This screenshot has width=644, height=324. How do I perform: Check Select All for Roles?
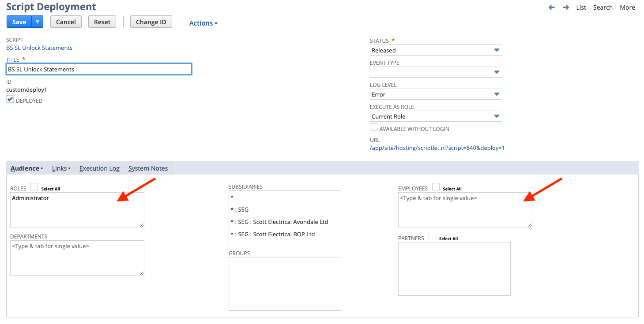tap(34, 187)
